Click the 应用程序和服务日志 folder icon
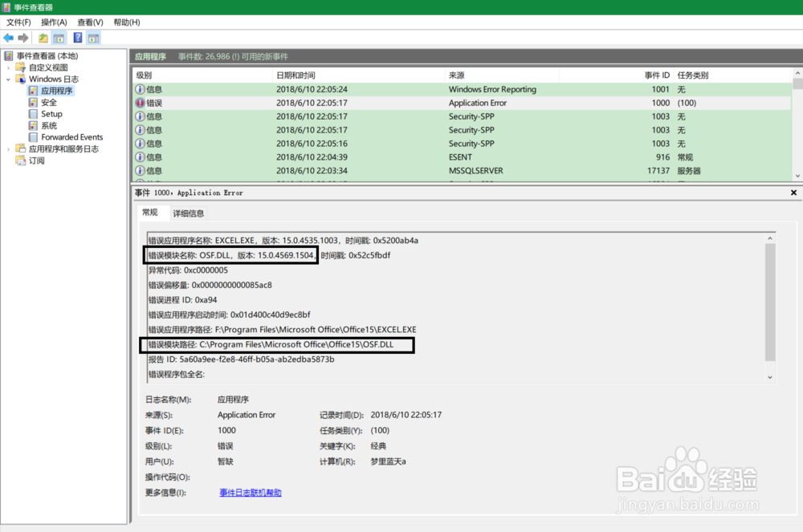 21,148
